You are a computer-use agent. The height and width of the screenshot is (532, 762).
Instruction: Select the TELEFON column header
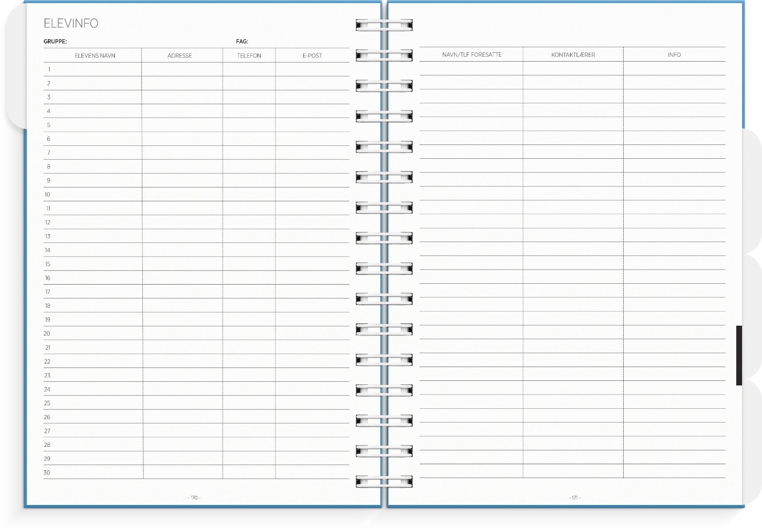(249, 55)
